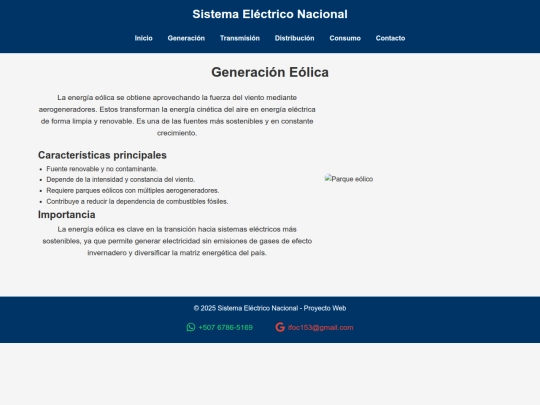Open the Transmisión page

240,38
